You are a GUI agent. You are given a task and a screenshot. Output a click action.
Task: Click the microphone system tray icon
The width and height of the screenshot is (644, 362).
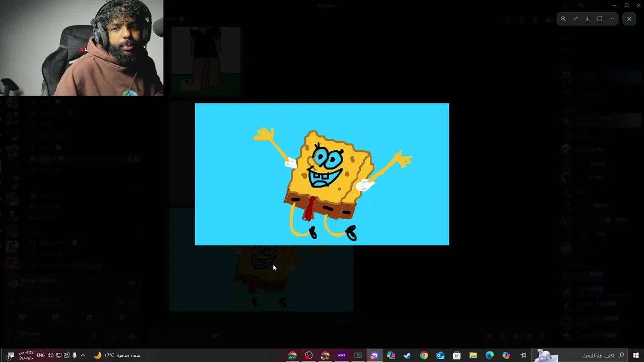(74, 355)
